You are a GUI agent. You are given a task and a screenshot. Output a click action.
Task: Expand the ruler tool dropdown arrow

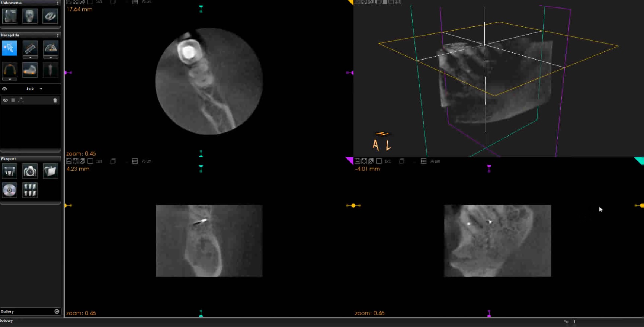(30, 58)
